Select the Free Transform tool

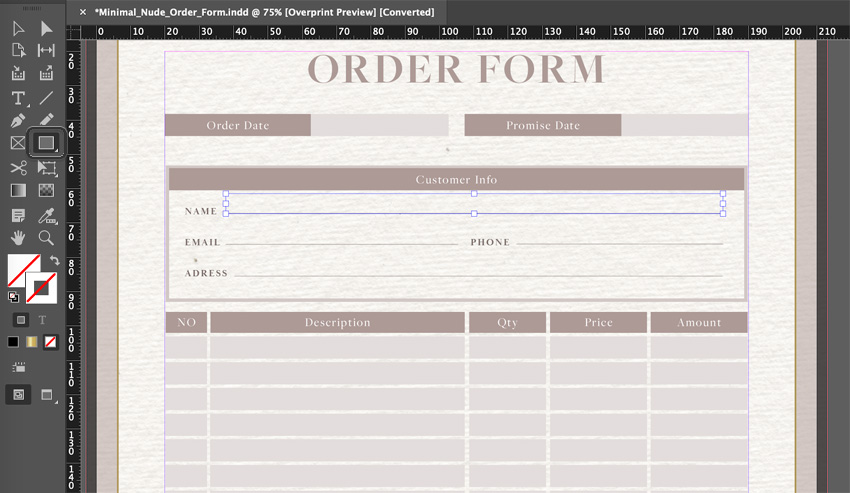coord(47,168)
